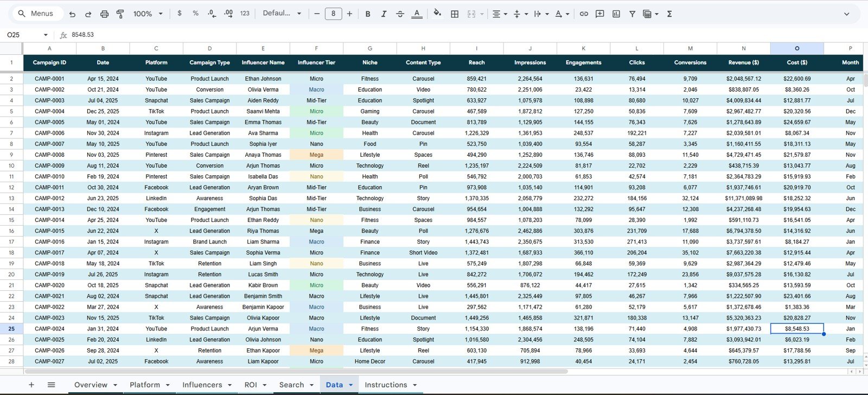Open the Data tab's dropdown arrow
Image resolution: width=868 pixels, height=395 pixels.
[x=350, y=385]
